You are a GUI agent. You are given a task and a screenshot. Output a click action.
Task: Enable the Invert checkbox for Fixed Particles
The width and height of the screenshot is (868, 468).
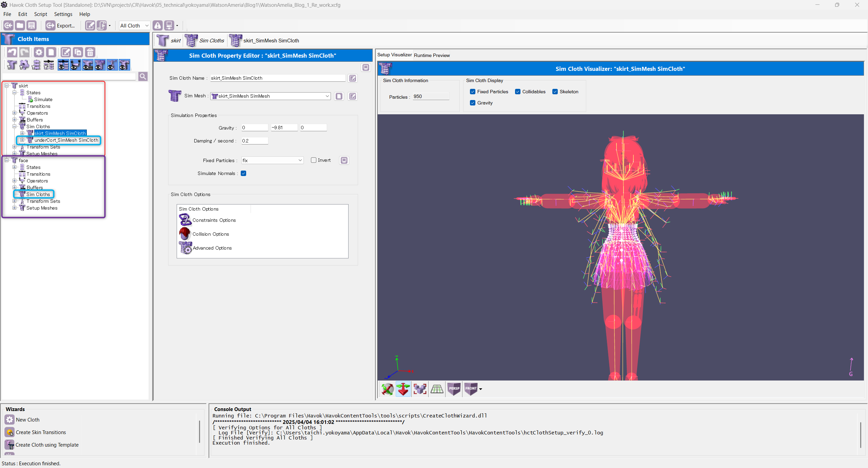314,160
